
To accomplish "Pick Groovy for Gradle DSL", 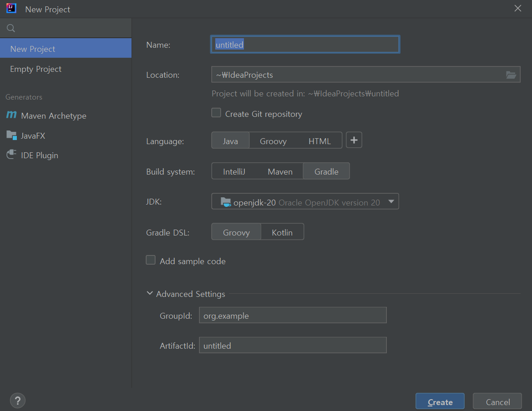I will click(x=237, y=232).
